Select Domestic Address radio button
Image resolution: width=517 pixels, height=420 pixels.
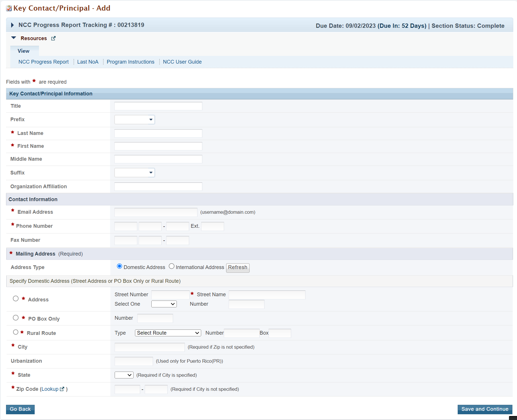[x=120, y=266]
